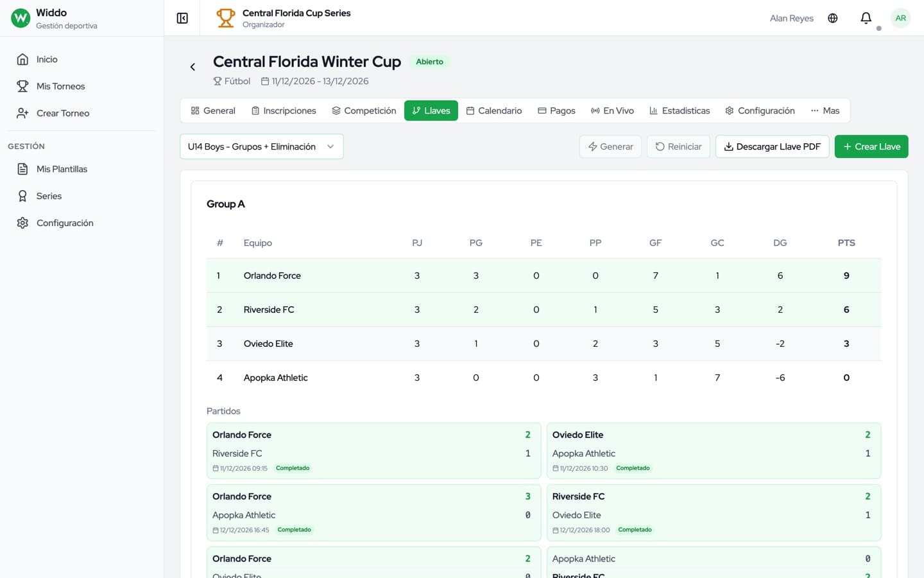Viewport: 924px width, 578px height.
Task: Switch to the Competición tab
Action: [x=364, y=110]
